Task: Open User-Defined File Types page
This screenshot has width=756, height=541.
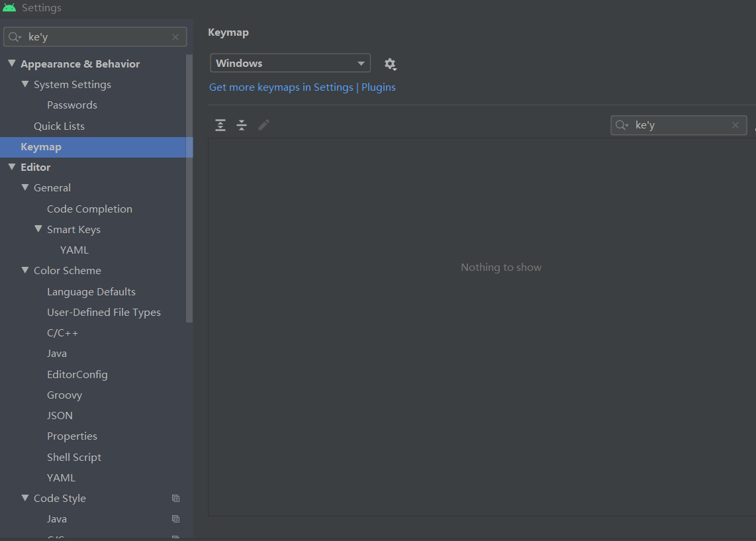Action: pyautogui.click(x=104, y=313)
